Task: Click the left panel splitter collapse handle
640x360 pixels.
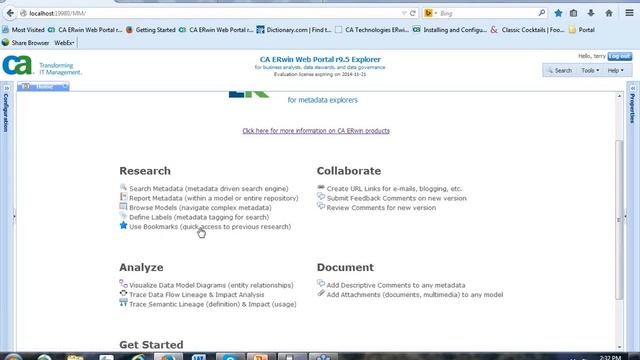Action: (14, 216)
